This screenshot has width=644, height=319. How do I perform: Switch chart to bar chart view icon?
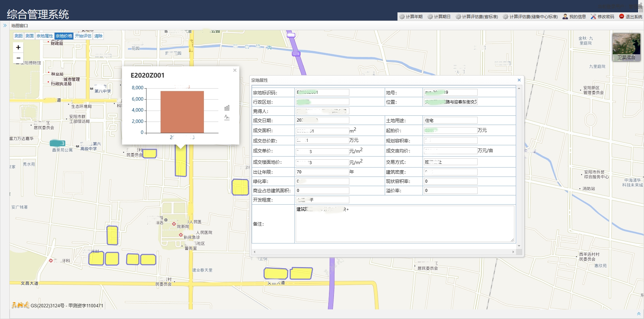click(227, 108)
